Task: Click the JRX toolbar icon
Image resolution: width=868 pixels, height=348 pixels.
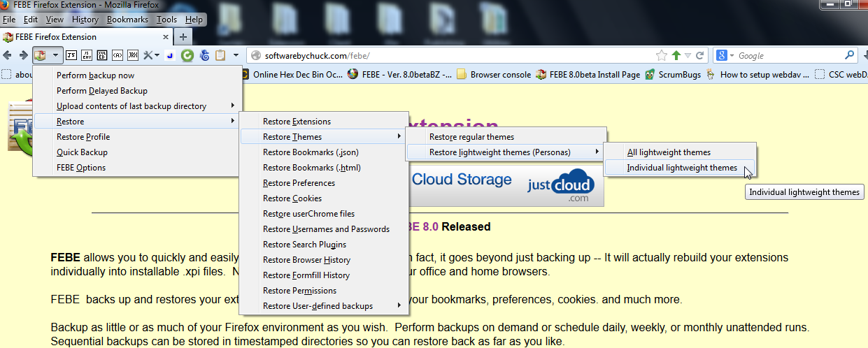Action: (x=133, y=55)
